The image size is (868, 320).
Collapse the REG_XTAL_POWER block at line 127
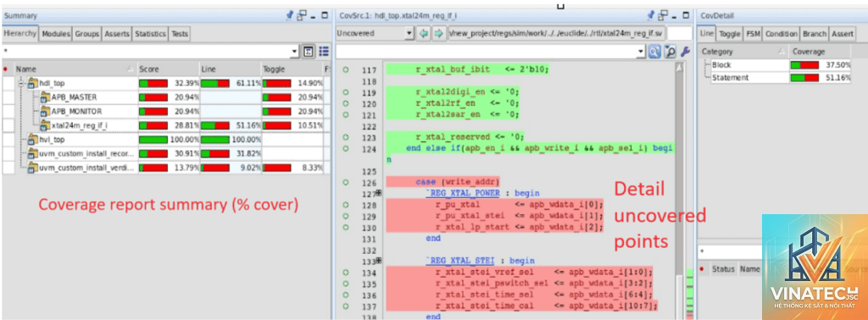[x=379, y=193]
